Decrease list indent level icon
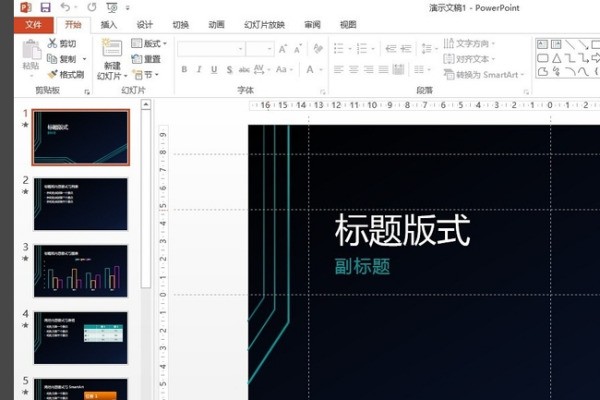The width and height of the screenshot is (600, 400). tap(391, 49)
